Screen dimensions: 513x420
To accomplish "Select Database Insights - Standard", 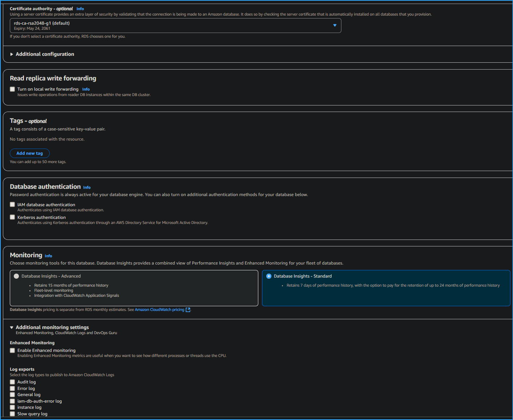I will point(268,276).
